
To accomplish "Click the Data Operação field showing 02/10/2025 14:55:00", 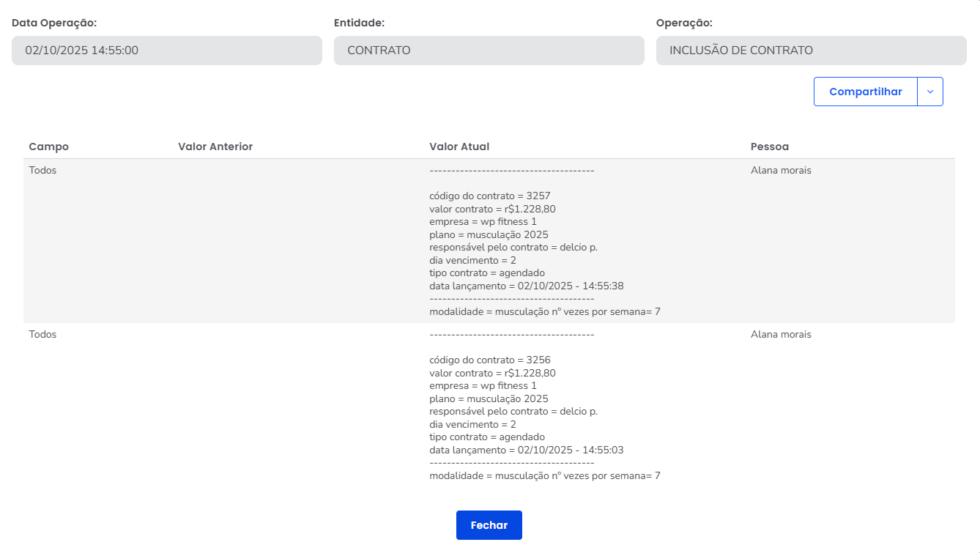I will 166,51.
